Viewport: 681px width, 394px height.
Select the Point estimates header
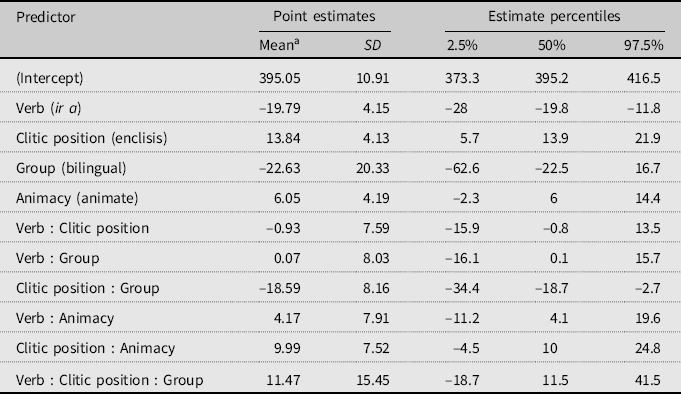324,16
